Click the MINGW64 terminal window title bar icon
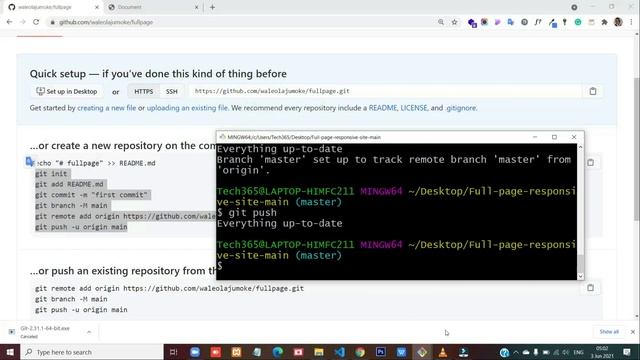Screen dimensions: 640x360 222,137
